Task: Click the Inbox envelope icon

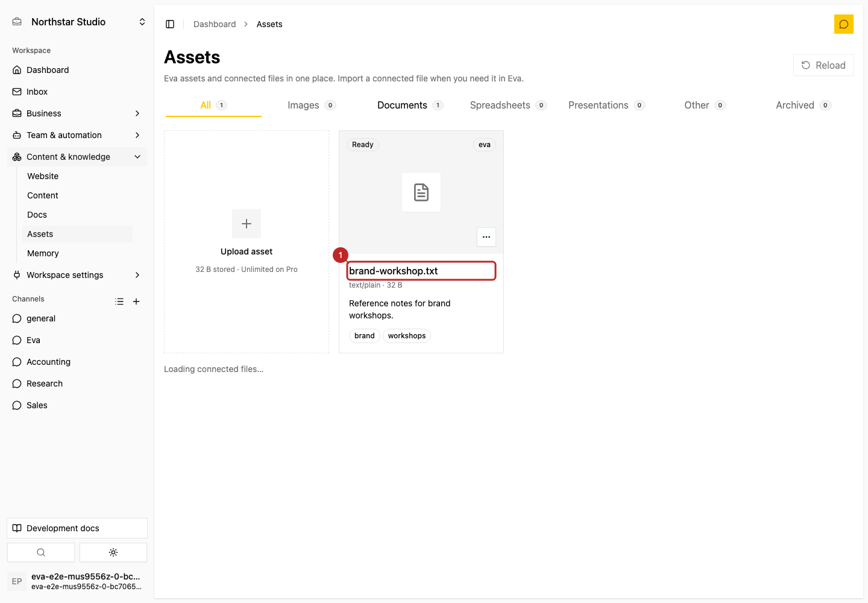Action: (x=17, y=92)
